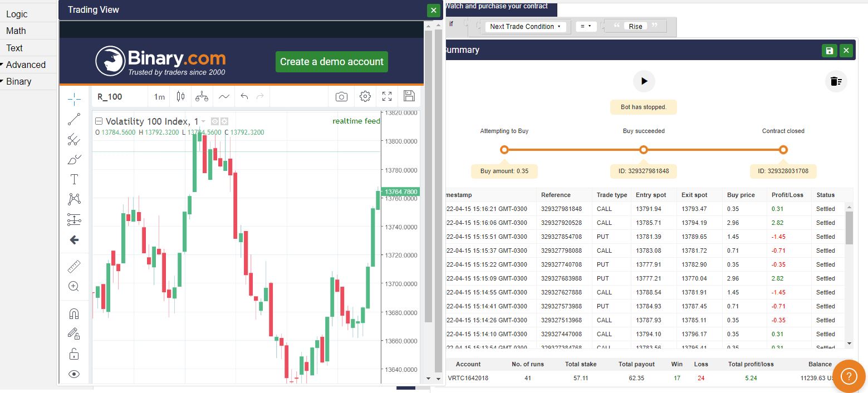
Task: Enable the magnet snapping tool
Action: 74,313
